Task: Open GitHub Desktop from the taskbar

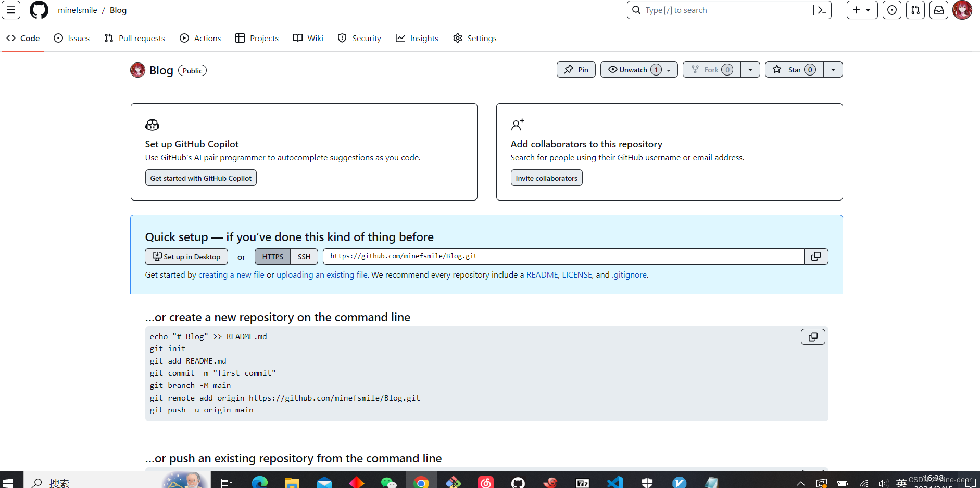Action: click(x=518, y=483)
